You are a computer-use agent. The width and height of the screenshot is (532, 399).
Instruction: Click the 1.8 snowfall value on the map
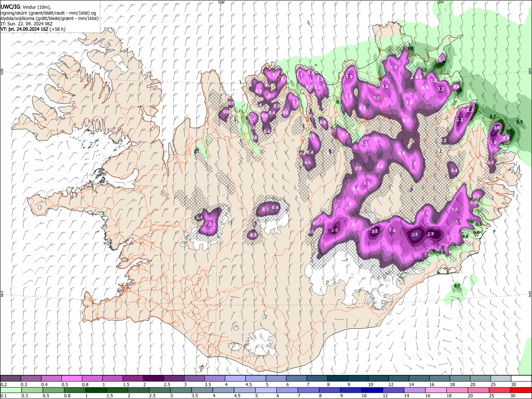(x=350, y=76)
